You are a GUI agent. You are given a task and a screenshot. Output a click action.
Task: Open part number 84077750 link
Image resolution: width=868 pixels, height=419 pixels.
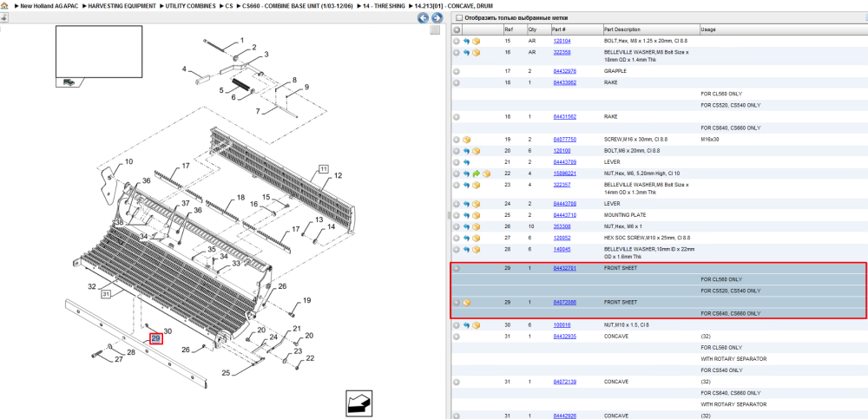(x=565, y=140)
